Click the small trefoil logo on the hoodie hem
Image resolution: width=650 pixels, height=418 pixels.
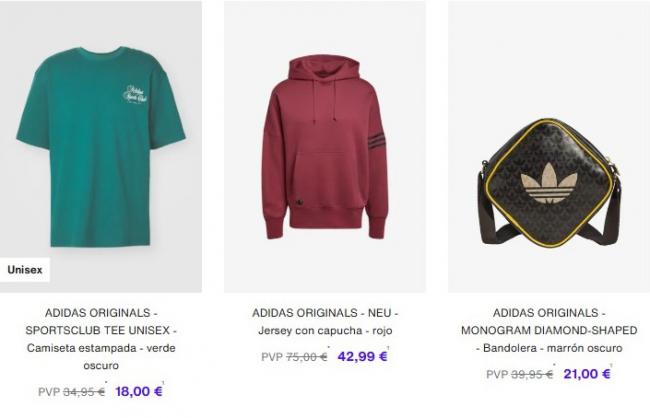tap(299, 202)
